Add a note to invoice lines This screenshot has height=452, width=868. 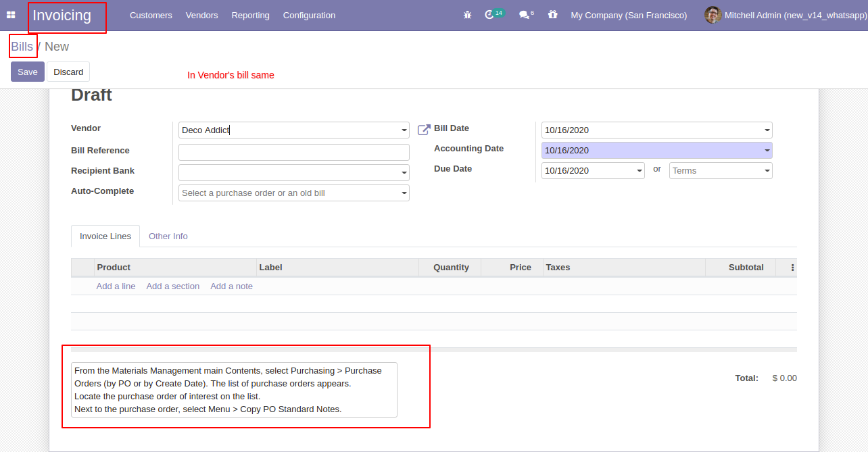tap(232, 286)
